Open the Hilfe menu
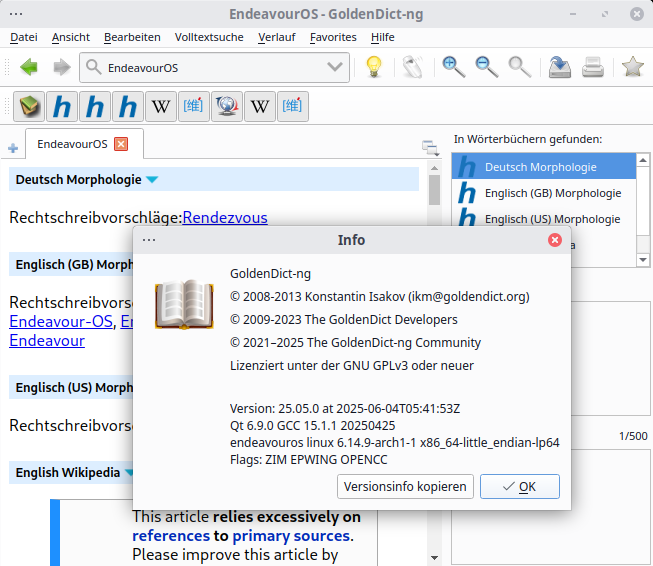The height and width of the screenshot is (566, 653). [383, 37]
